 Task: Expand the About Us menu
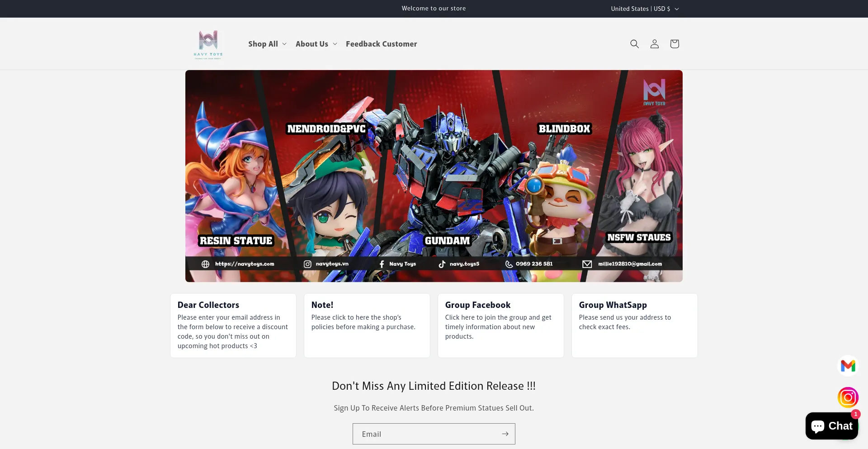[316, 44]
